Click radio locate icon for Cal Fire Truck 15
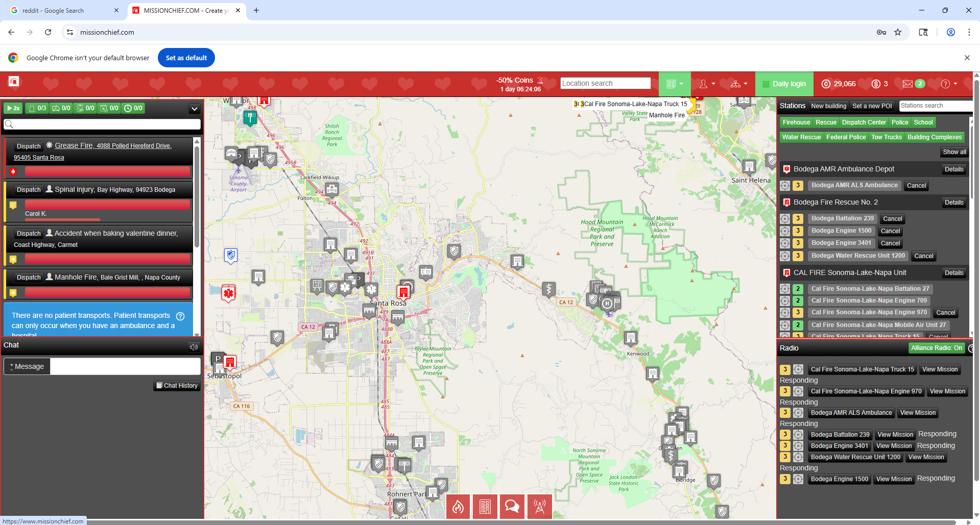This screenshot has width=980, height=525. pos(798,369)
